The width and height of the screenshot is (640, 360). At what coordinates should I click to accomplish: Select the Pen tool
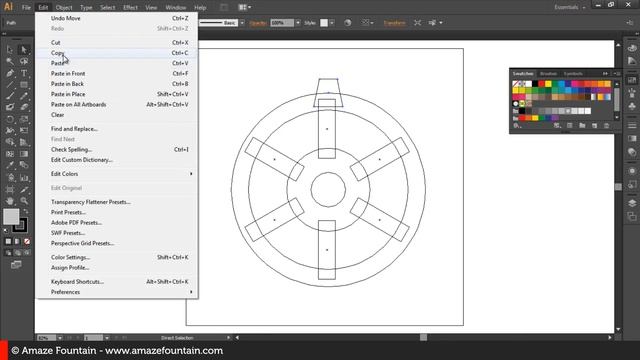click(10, 73)
